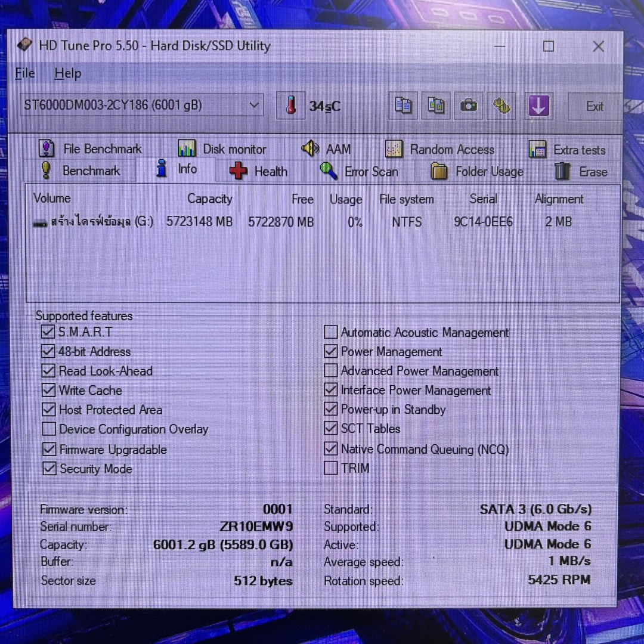Toggle the Automatic Acoustic Management checkbox
The width and height of the screenshot is (644, 644).
click(x=330, y=332)
